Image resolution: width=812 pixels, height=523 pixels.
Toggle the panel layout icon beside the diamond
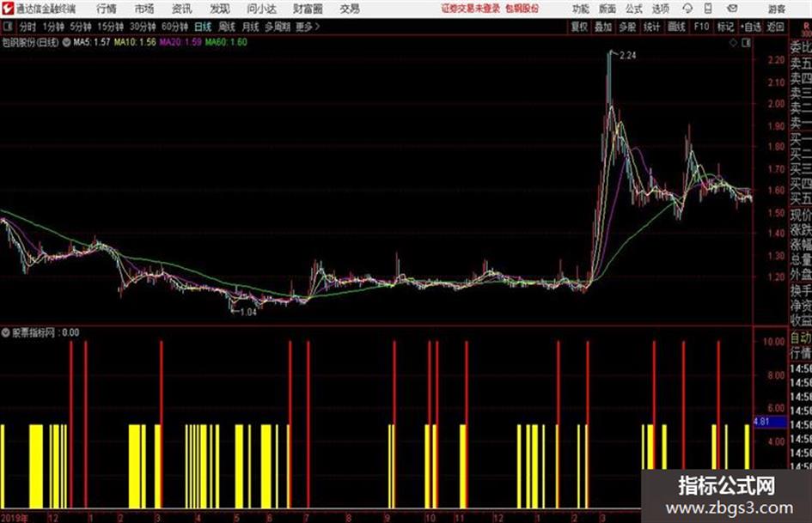coord(746,43)
